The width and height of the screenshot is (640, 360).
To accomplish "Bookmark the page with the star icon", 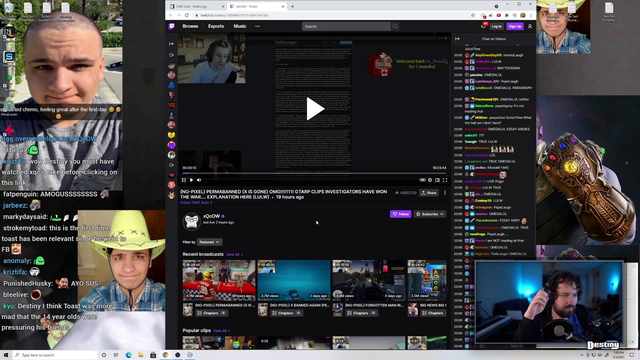I will [473, 16].
